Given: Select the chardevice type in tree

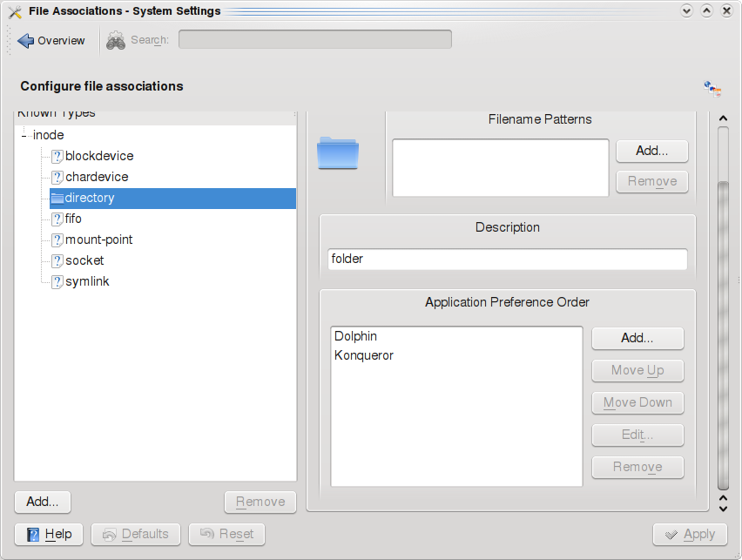Looking at the screenshot, I should (97, 178).
